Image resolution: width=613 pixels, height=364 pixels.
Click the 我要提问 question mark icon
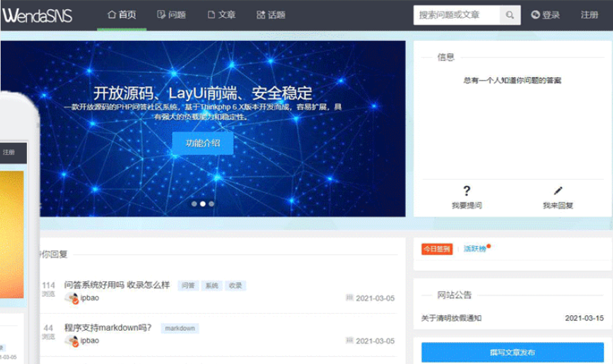click(x=467, y=191)
